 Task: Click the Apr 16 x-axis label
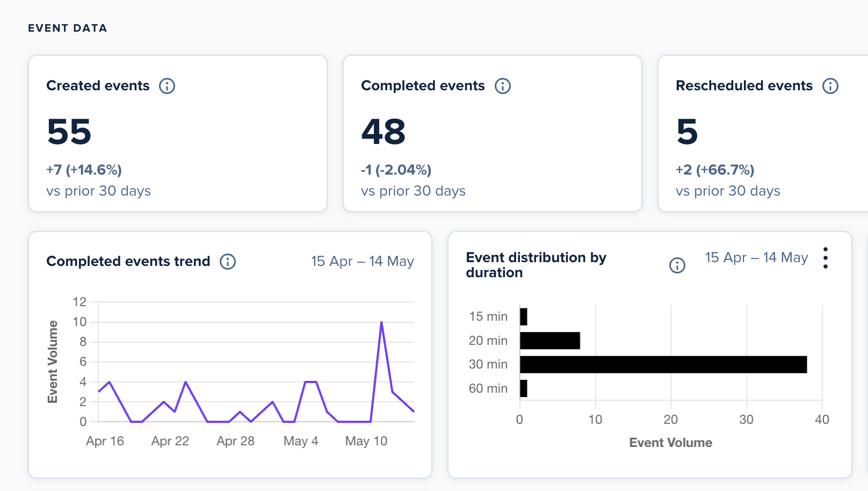click(105, 441)
